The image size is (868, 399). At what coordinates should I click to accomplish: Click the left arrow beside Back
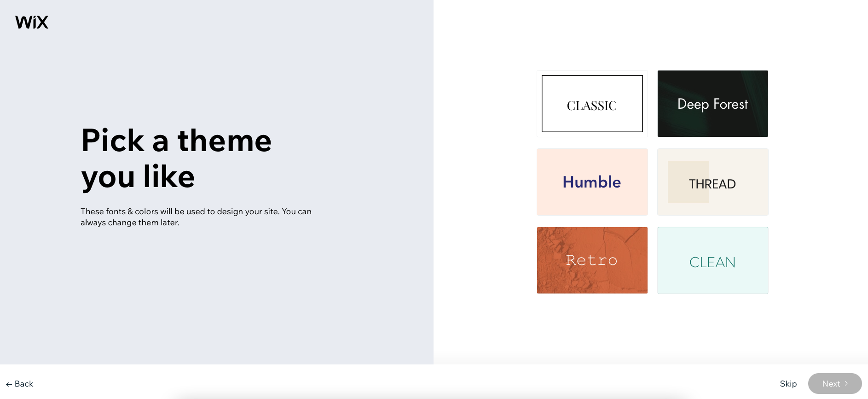click(x=9, y=384)
